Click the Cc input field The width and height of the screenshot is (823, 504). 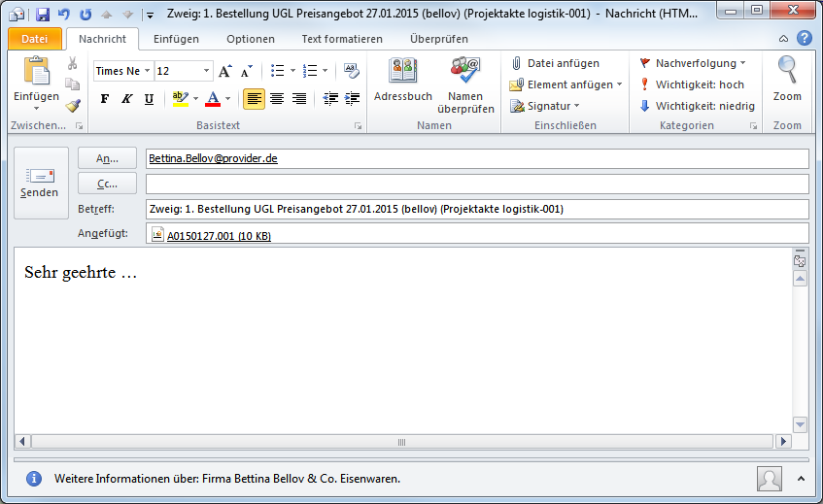[477, 185]
